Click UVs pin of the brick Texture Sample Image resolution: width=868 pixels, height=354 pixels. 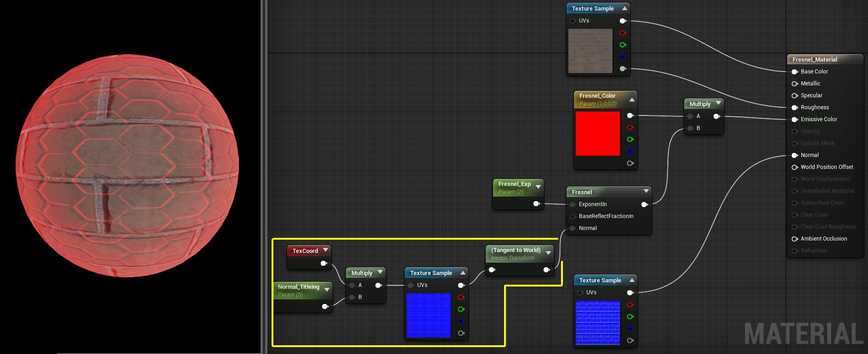click(573, 21)
